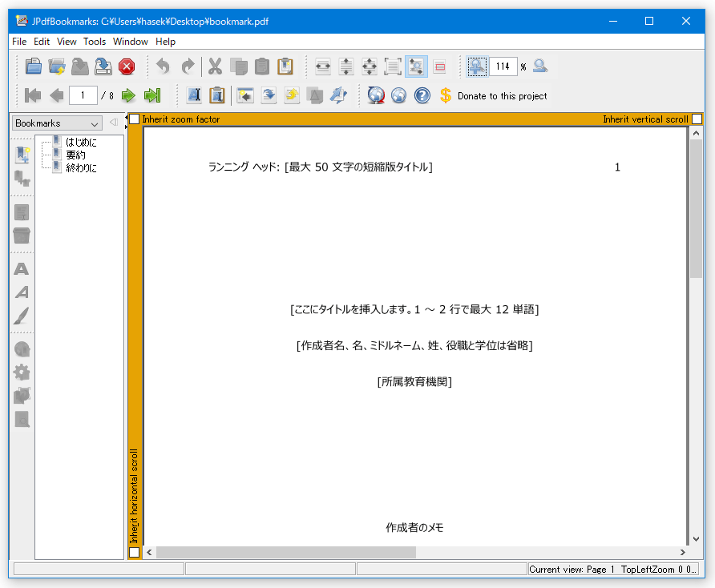
Task: Paste bookmark from clipboard
Action: tap(262, 66)
